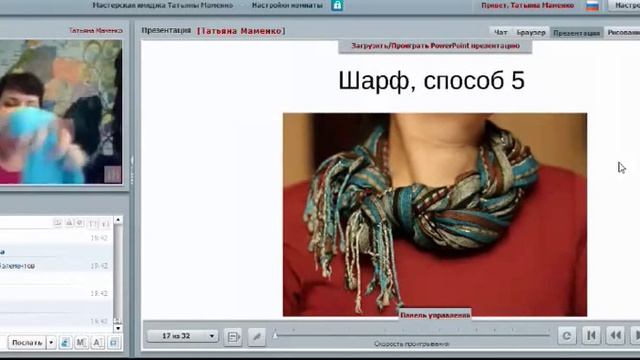Image resolution: width=640 pixels, height=360 pixels.
Task: Click the rightmost blue chat toolbar icon
Action: (114, 342)
